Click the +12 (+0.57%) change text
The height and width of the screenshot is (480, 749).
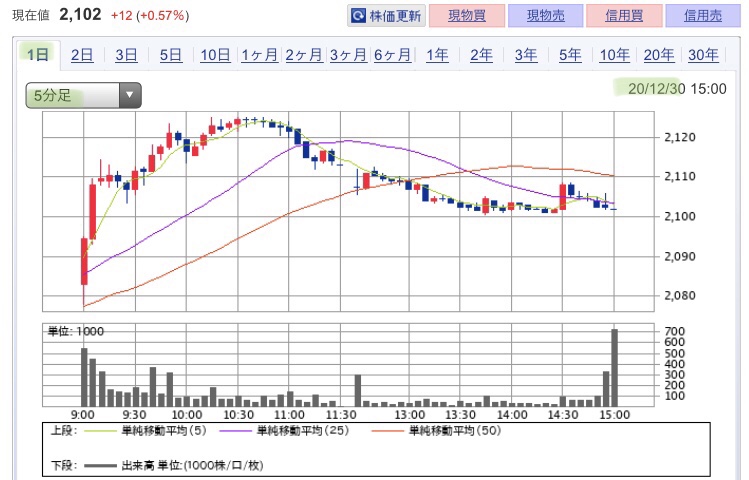click(x=150, y=16)
